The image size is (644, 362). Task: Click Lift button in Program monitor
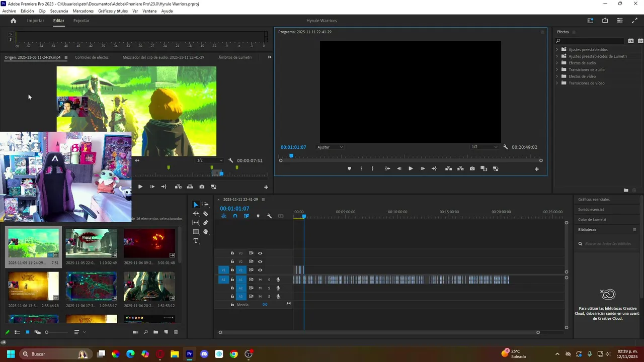[448, 168]
